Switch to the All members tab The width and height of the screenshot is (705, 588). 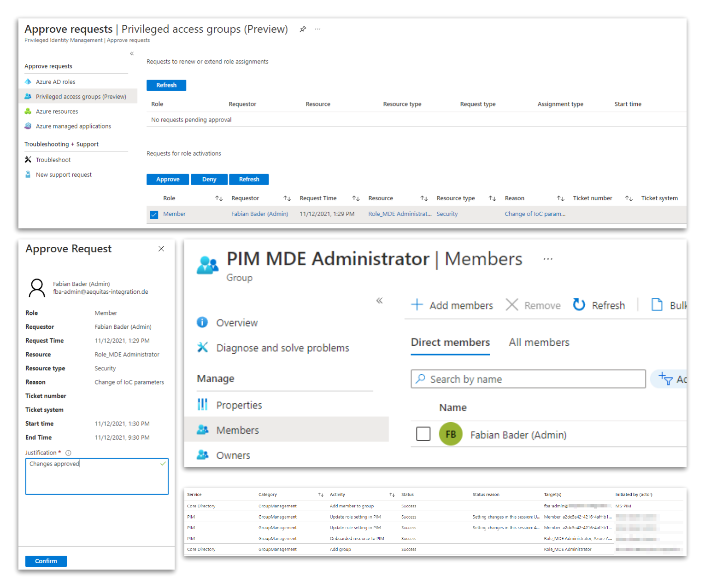pos(538,342)
